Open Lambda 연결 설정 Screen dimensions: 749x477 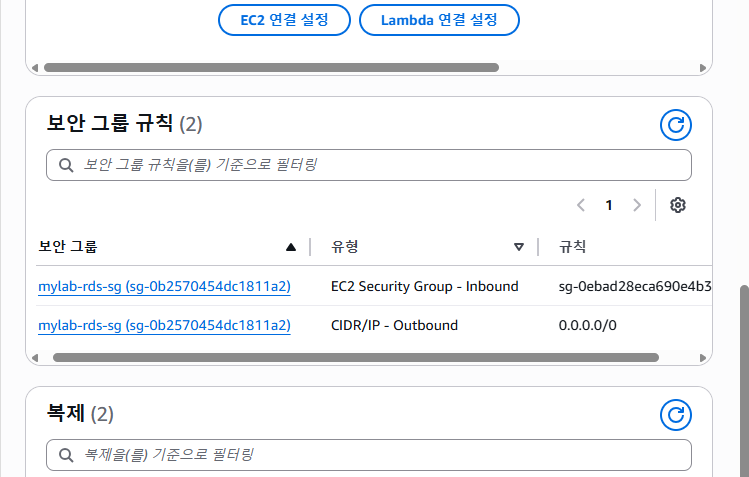(x=439, y=20)
